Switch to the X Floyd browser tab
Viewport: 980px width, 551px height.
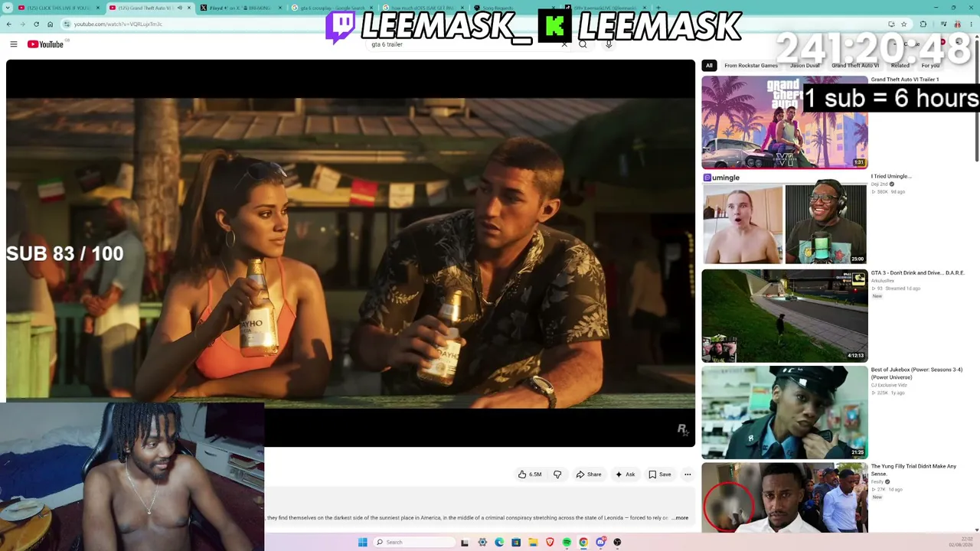240,8
